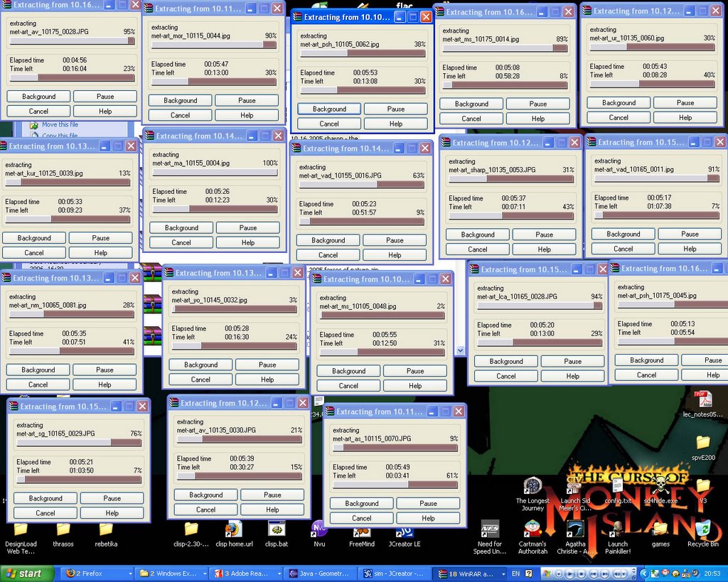728x582 pixels.
Task: Click Background in psh_10105_0062 dialog
Action: (x=329, y=109)
